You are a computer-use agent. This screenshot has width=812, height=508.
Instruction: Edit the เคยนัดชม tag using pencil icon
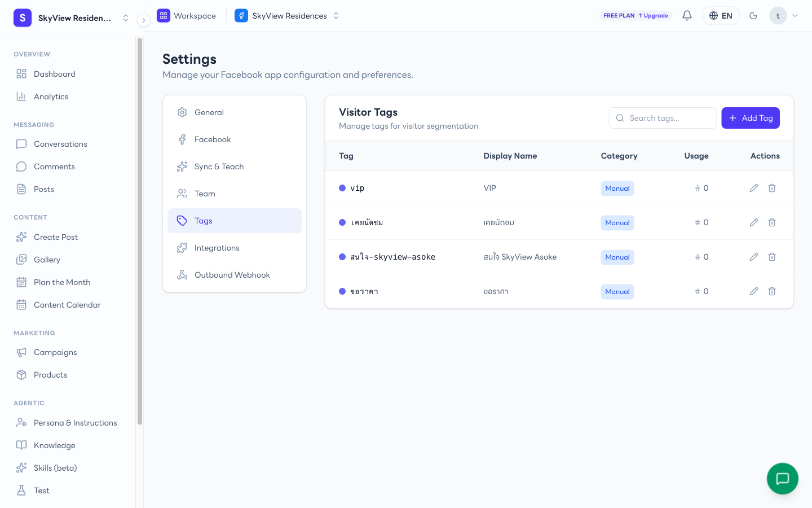pyautogui.click(x=754, y=222)
